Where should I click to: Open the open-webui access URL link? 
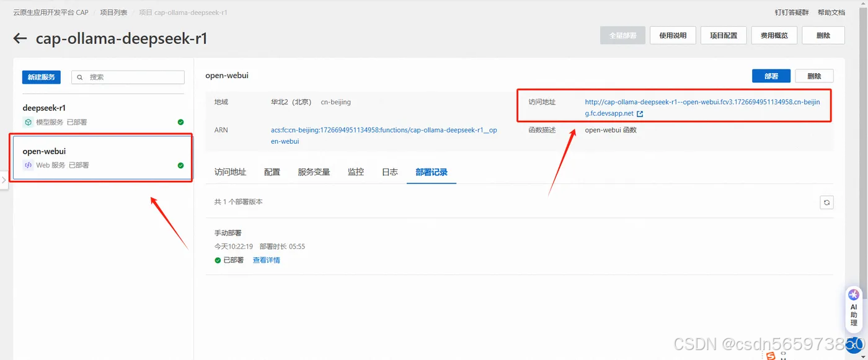(x=702, y=108)
